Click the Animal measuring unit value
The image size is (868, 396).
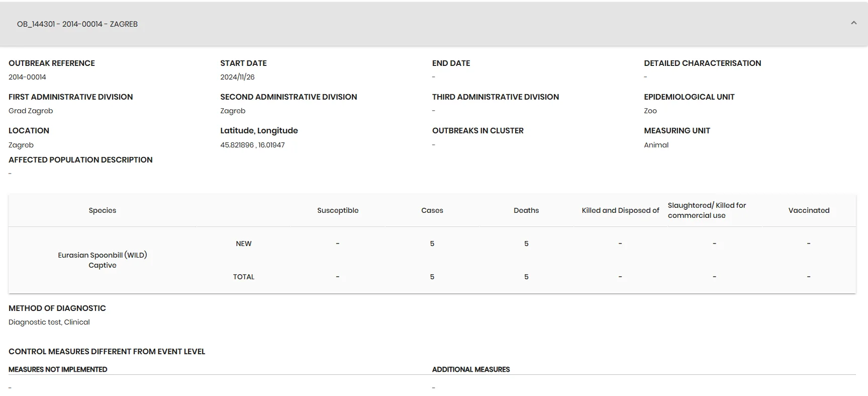(656, 145)
